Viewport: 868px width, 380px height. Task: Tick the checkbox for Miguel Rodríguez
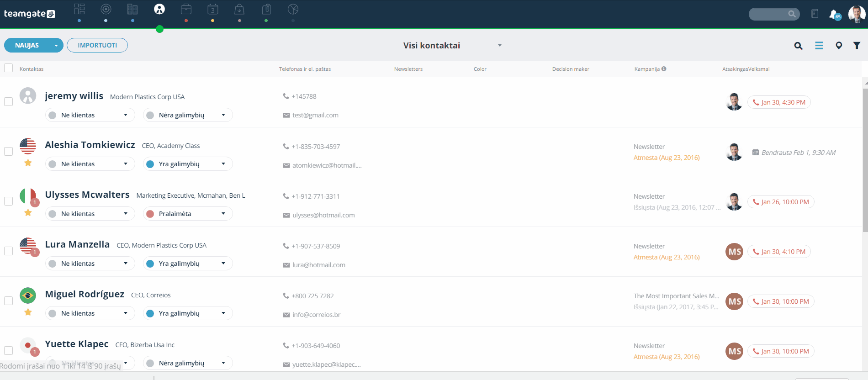(8, 301)
